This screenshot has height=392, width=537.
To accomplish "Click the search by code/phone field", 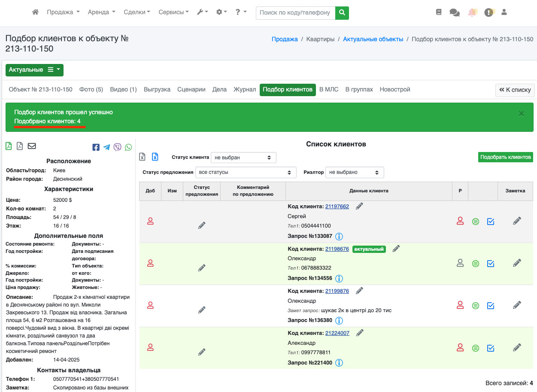I will pyautogui.click(x=295, y=13).
